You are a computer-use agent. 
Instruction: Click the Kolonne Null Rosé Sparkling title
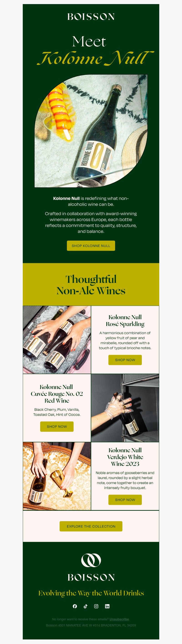[x=125, y=320]
